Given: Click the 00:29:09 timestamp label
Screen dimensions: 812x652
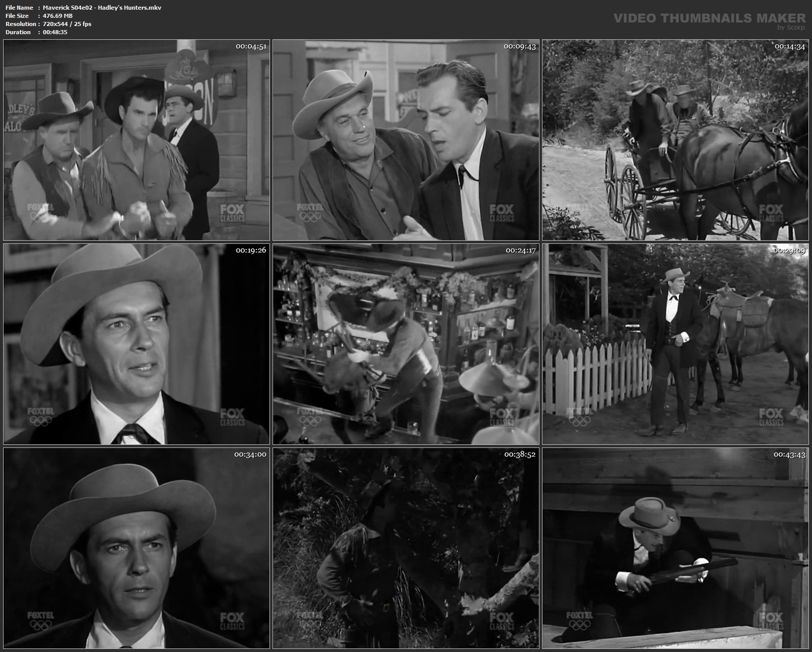Looking at the screenshot, I should [x=790, y=250].
